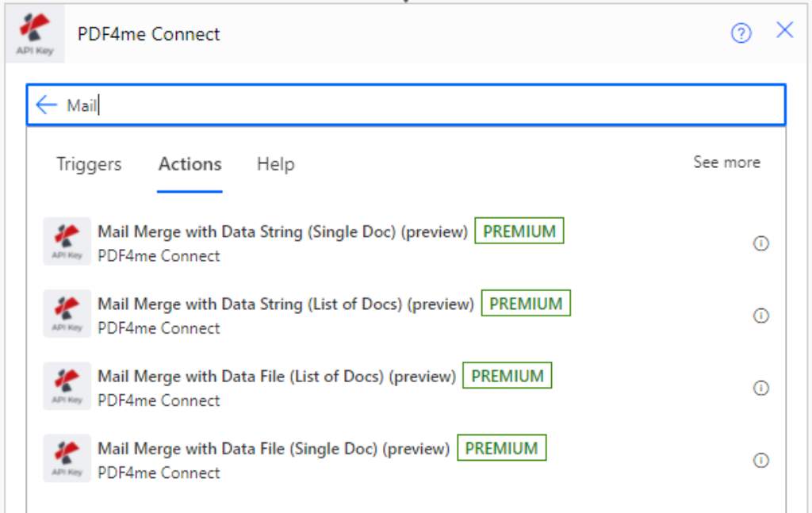Select the Actions tab

pyautogui.click(x=190, y=165)
